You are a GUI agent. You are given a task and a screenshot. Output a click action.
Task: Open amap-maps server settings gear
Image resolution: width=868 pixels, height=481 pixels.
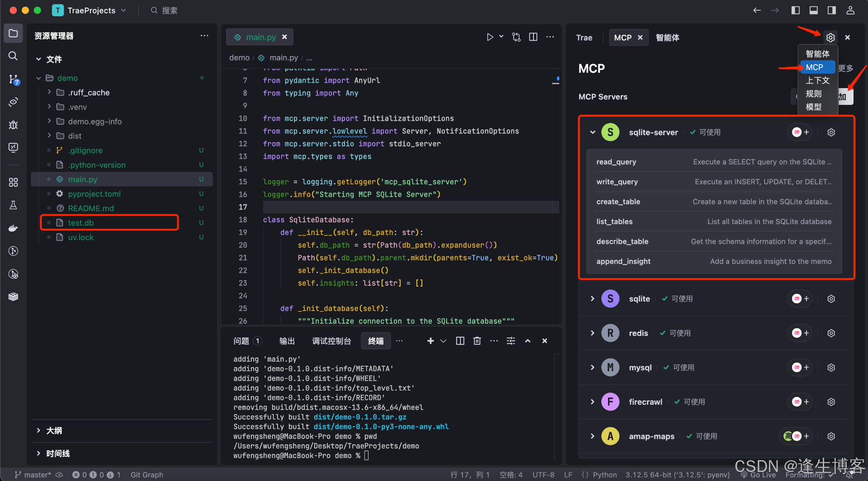(831, 436)
